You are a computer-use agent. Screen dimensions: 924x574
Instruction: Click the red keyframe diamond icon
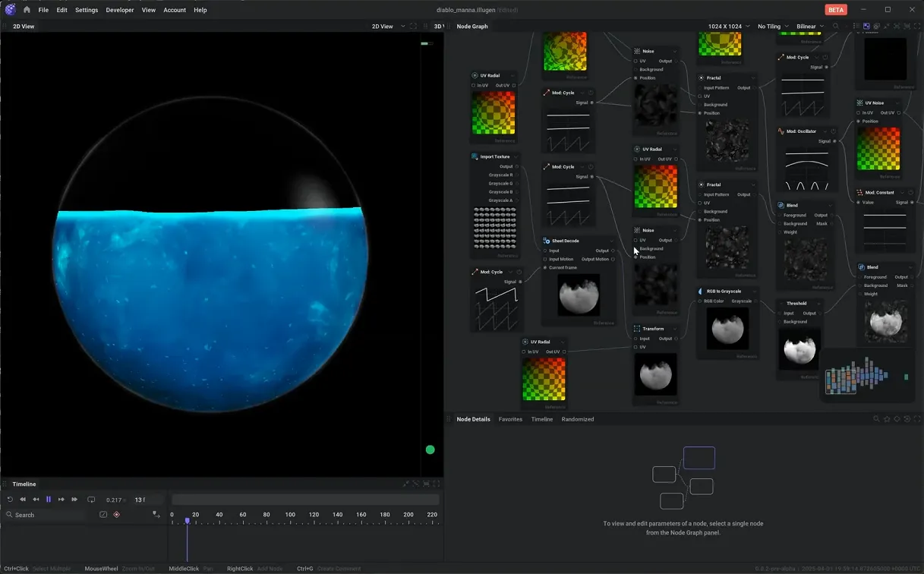coord(116,515)
